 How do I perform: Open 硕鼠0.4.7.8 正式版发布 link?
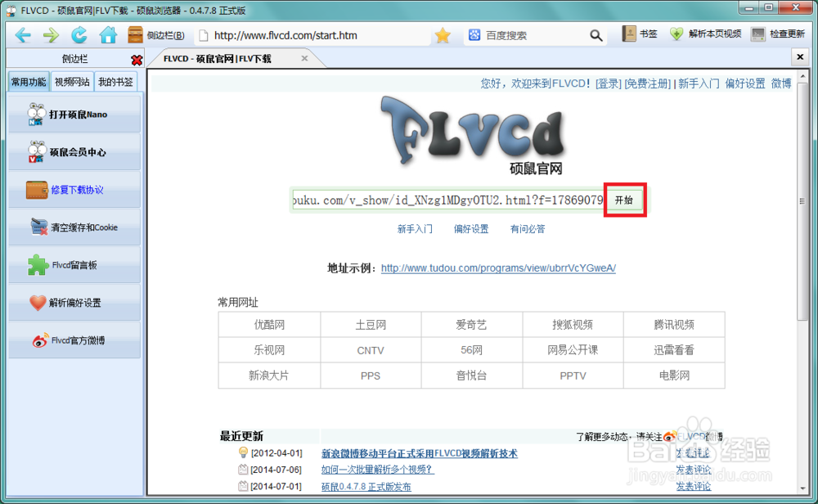(x=366, y=487)
